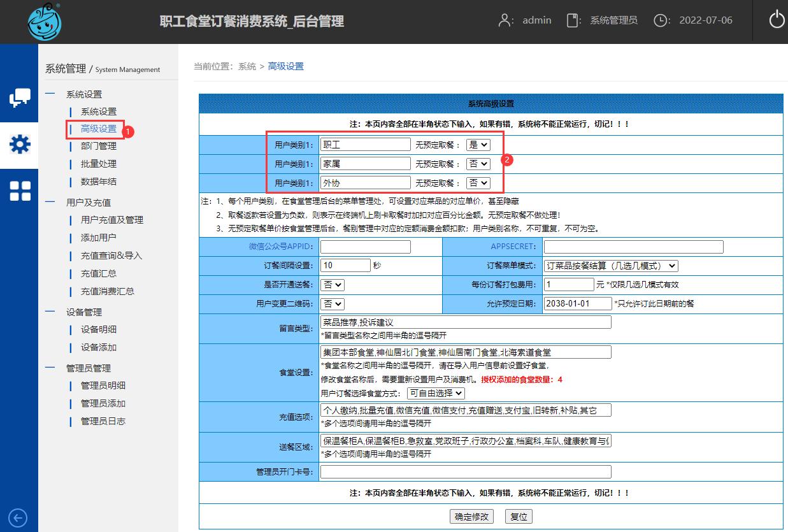Go to 用户充值及管理
The image size is (788, 532).
coord(112,220)
